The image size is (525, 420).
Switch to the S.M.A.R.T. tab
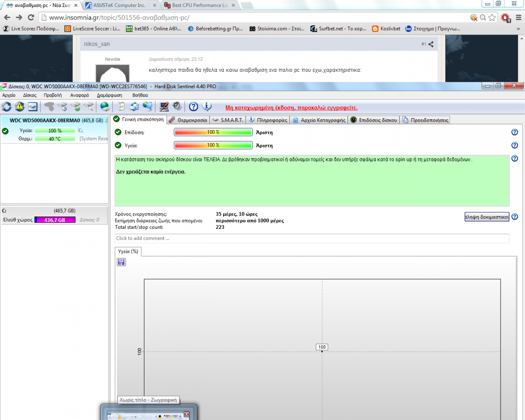tap(228, 120)
